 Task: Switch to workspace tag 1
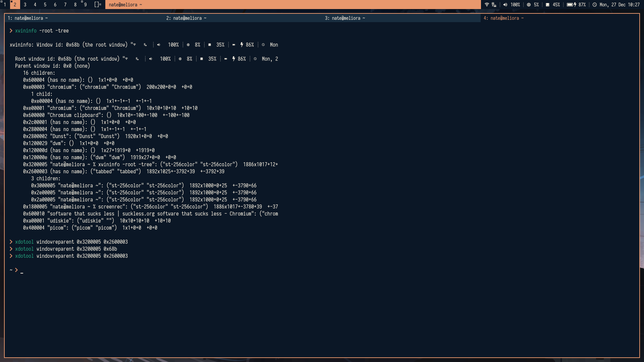point(5,5)
